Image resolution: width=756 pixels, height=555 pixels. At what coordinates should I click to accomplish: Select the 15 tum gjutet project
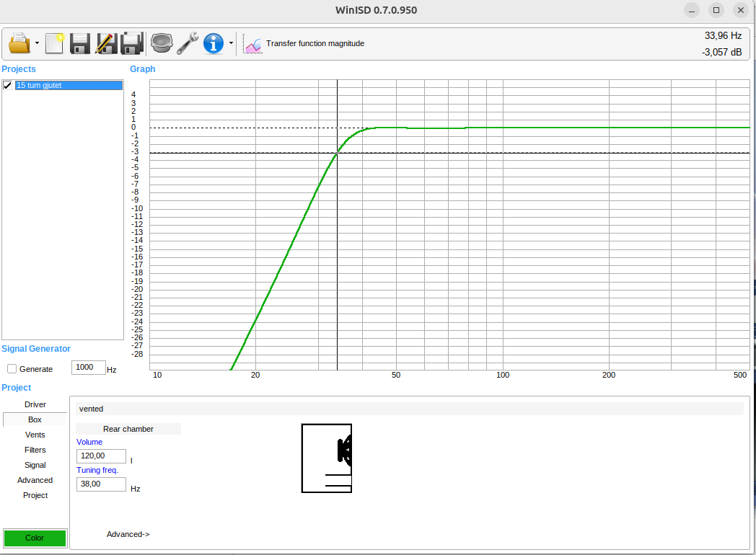pos(69,85)
